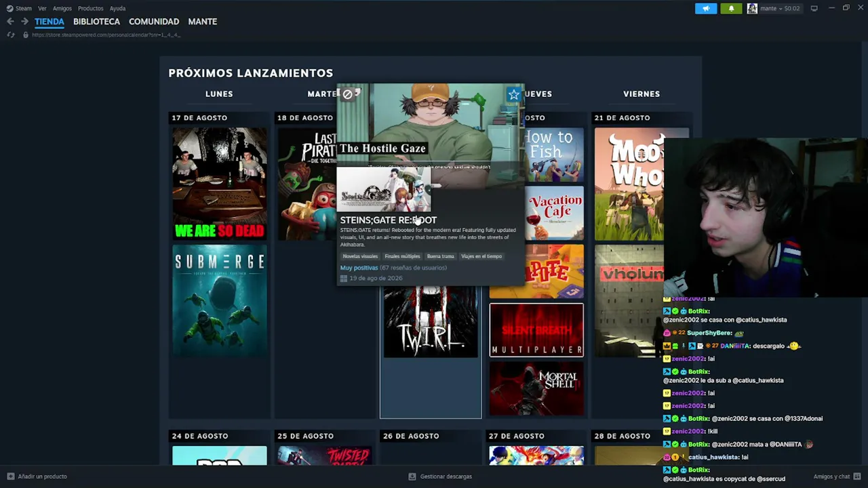
Task: Reload the store page
Action: tap(10, 35)
